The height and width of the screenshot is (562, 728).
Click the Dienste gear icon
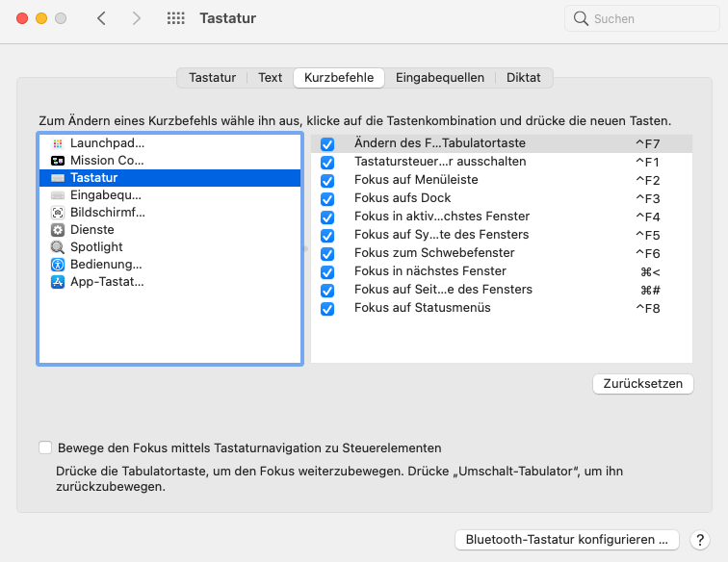point(58,230)
